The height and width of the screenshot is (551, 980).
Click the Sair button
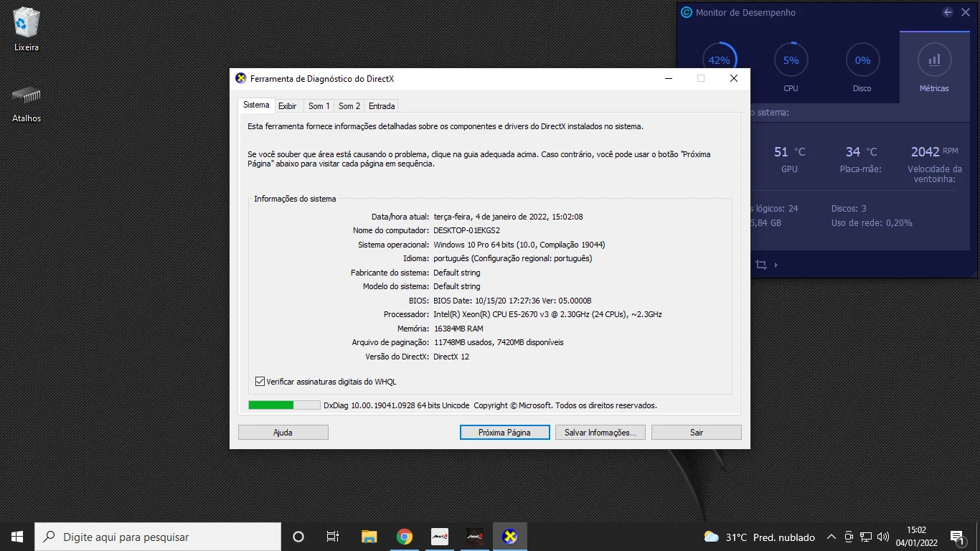(697, 433)
